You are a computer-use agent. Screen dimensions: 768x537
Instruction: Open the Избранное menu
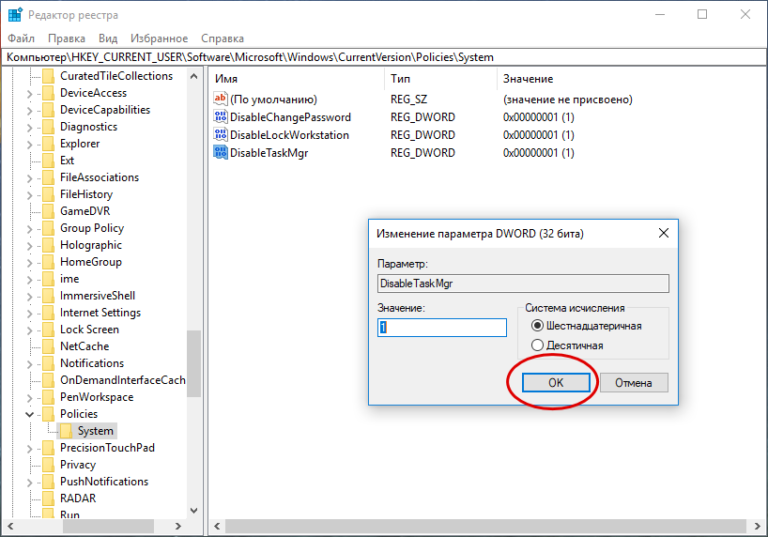click(159, 38)
